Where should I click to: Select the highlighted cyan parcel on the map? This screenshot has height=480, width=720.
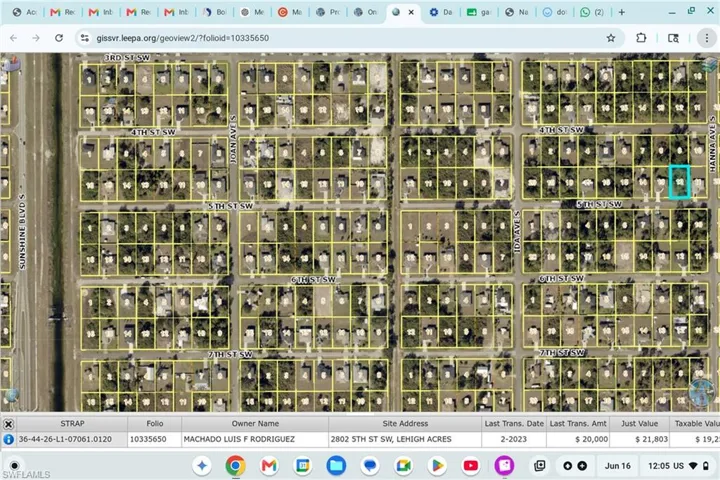pyautogui.click(x=680, y=182)
